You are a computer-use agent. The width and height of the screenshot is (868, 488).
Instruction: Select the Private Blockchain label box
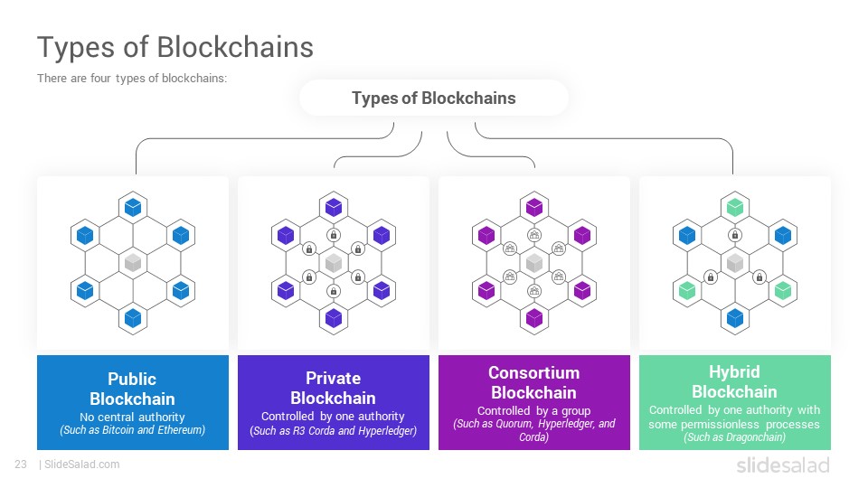(334, 402)
